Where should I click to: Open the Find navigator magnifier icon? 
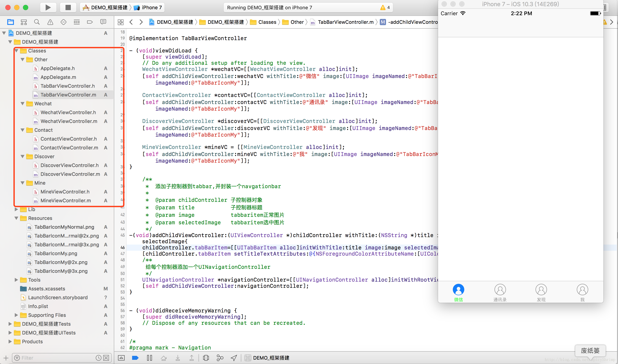click(x=37, y=22)
